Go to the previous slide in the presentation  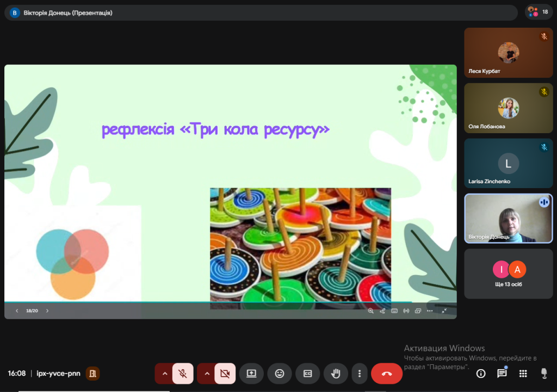tap(17, 311)
